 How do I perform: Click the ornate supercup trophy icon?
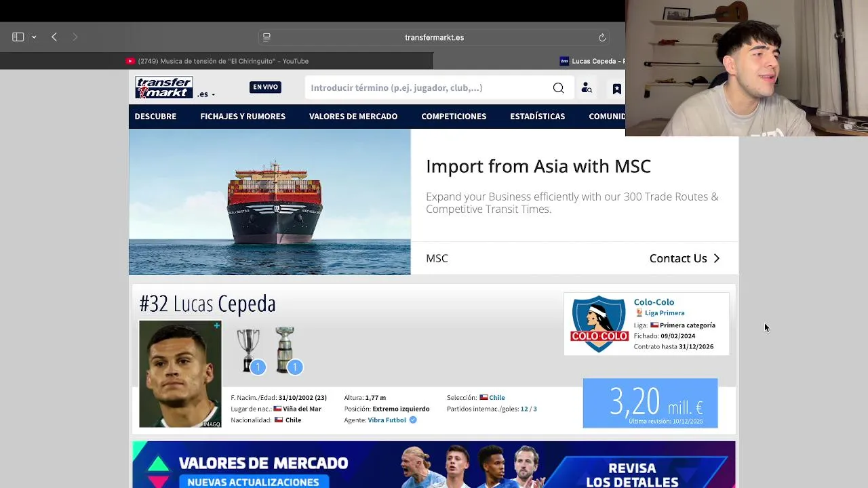[x=285, y=350]
